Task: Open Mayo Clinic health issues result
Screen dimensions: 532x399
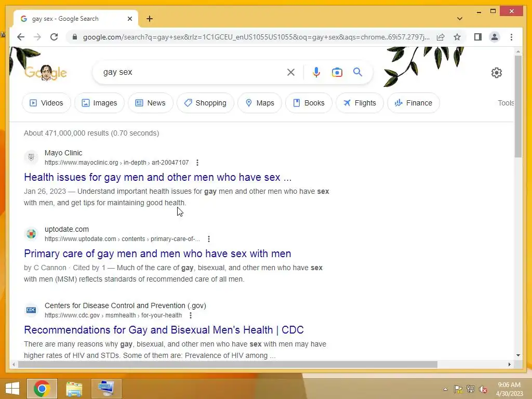Action: click(x=158, y=177)
